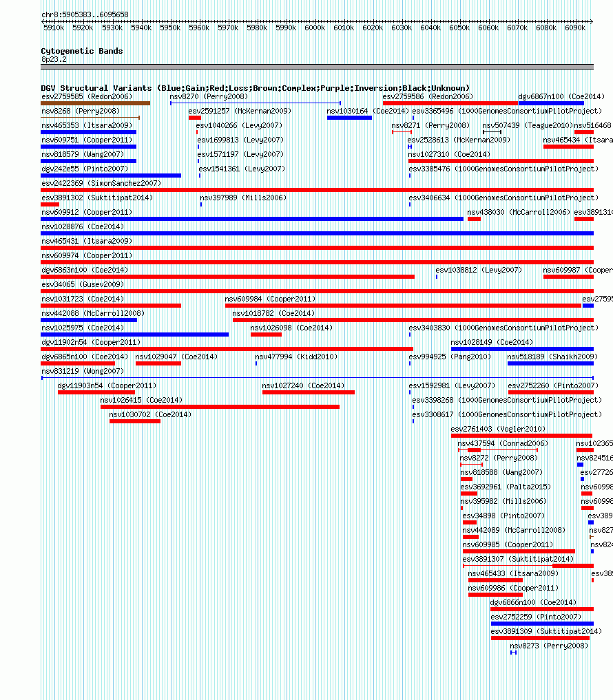Select nsv818579 (Wang2007) label
This screenshot has height=700, width=613.
83,154
